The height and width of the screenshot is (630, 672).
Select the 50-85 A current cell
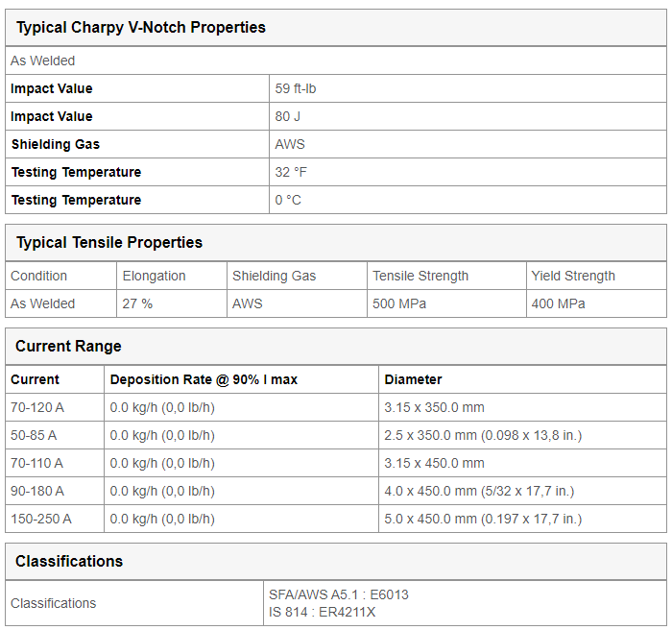point(55,435)
